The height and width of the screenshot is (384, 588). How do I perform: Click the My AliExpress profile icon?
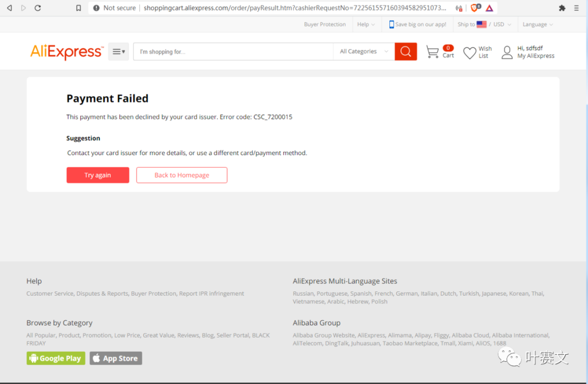click(x=507, y=53)
